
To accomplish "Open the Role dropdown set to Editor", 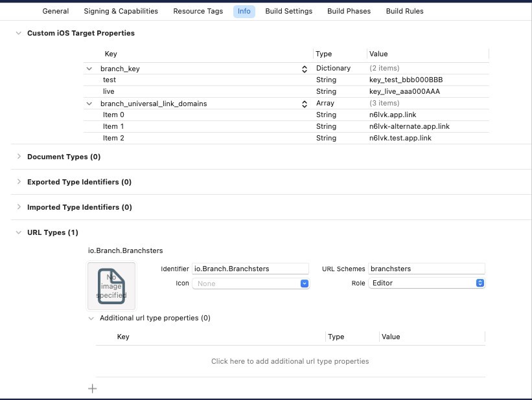I will tap(426, 283).
